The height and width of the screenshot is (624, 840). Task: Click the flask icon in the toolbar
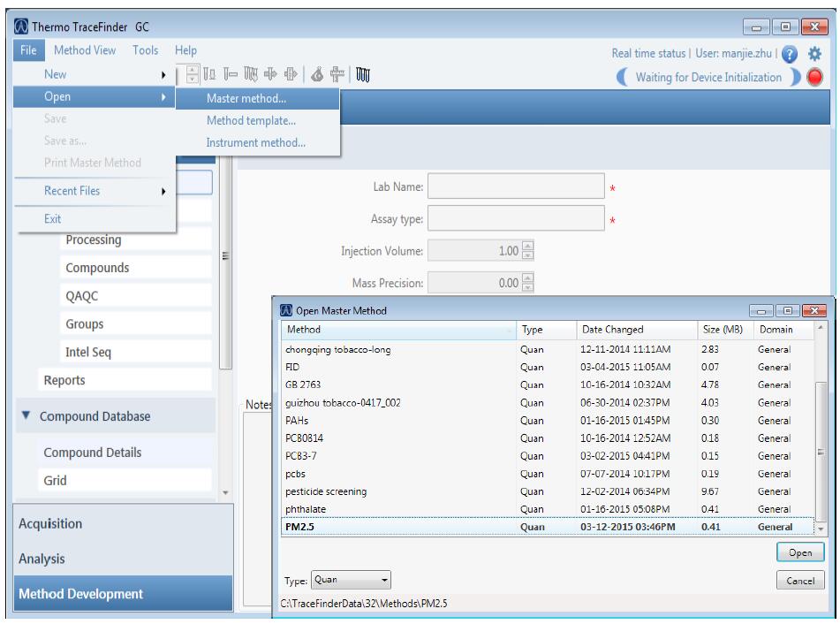coord(316,75)
